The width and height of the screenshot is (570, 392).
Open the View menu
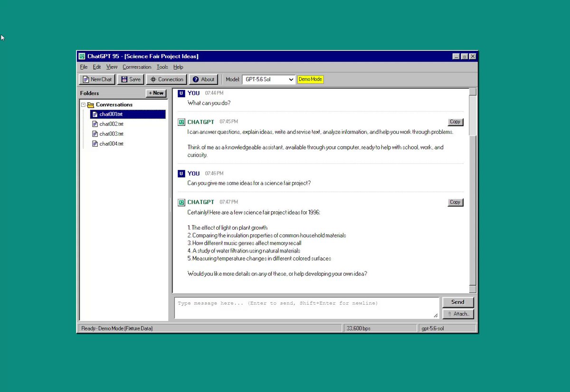[112, 67]
